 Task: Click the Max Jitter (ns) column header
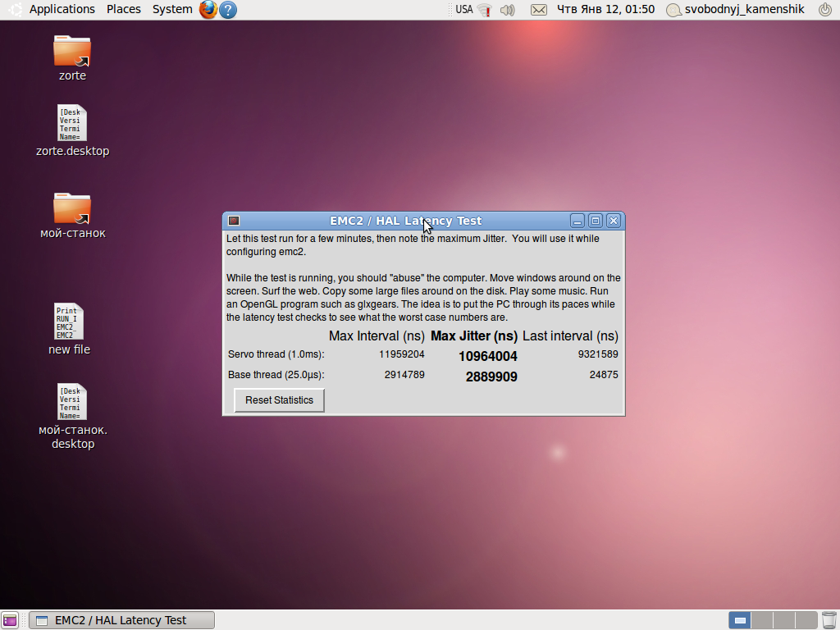point(474,336)
